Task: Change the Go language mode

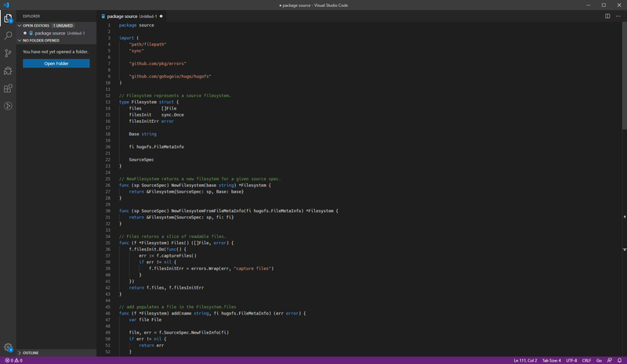Action: tap(599, 360)
